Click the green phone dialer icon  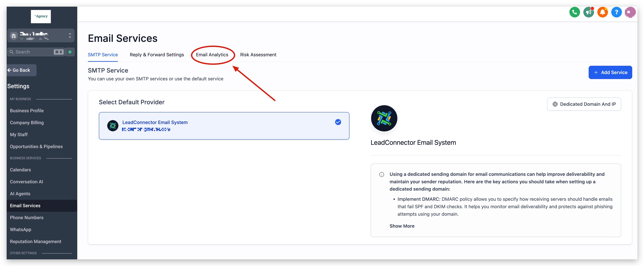575,12
